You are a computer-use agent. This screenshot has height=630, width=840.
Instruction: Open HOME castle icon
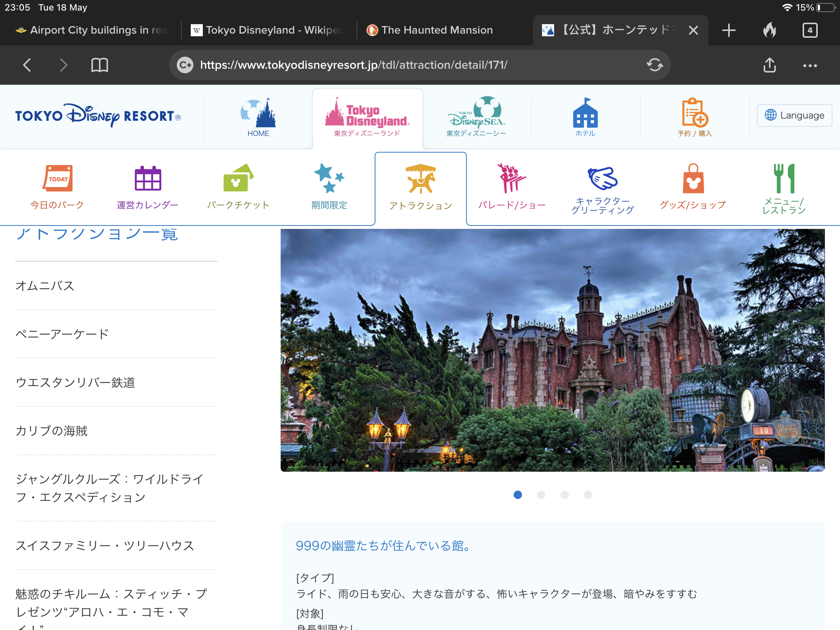(258, 117)
